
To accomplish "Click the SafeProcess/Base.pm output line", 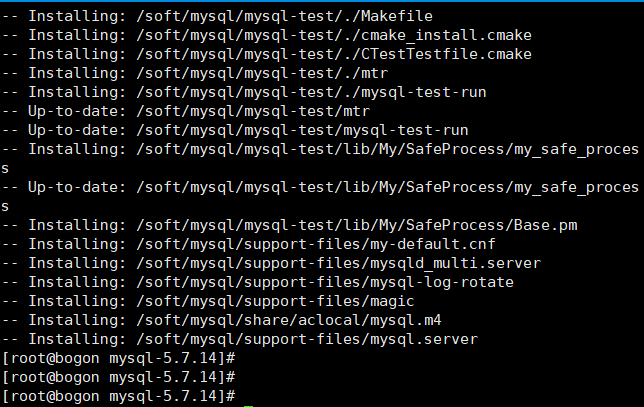I will (x=290, y=225).
